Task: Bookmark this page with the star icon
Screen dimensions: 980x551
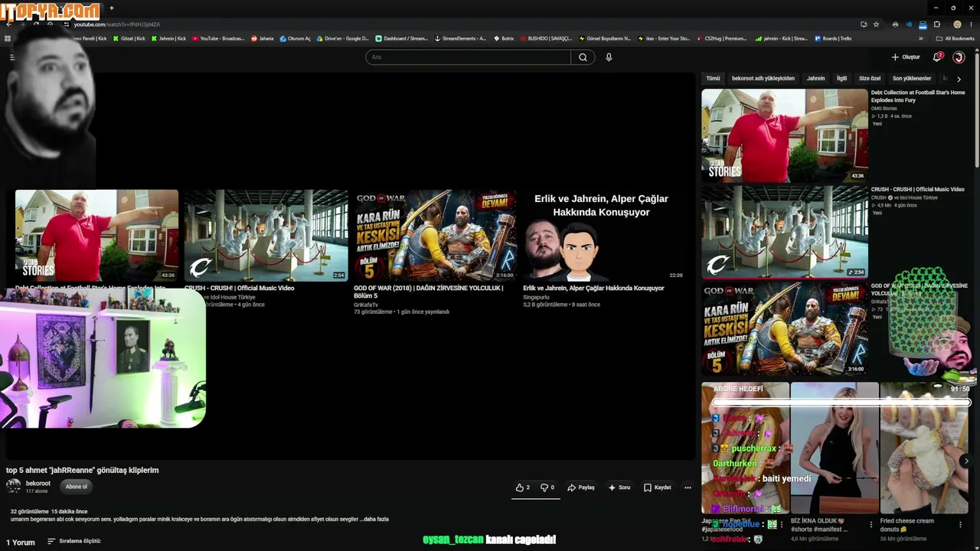Action: [876, 24]
